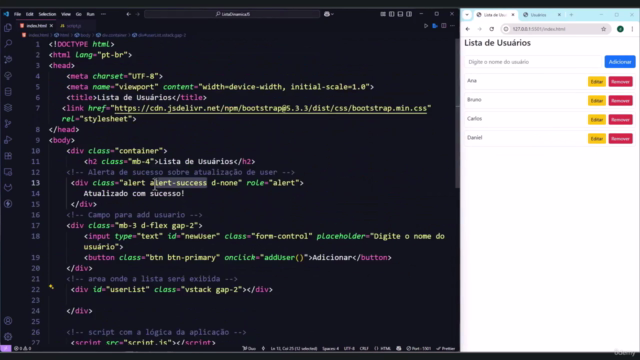This screenshot has height=360, width=640.
Task: Open Source Control graph icon in activity bar
Action: pos(8,124)
